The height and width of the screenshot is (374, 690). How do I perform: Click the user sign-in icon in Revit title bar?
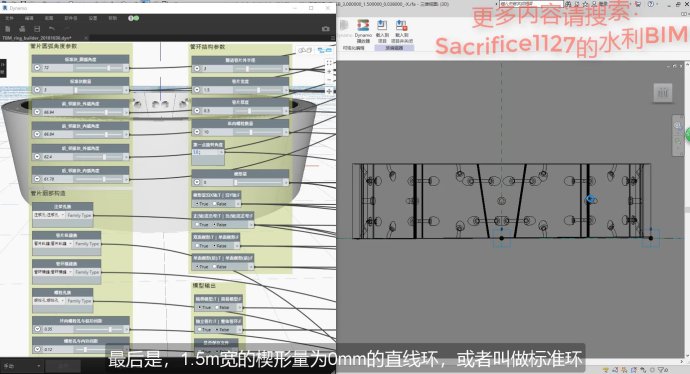click(594, 4)
